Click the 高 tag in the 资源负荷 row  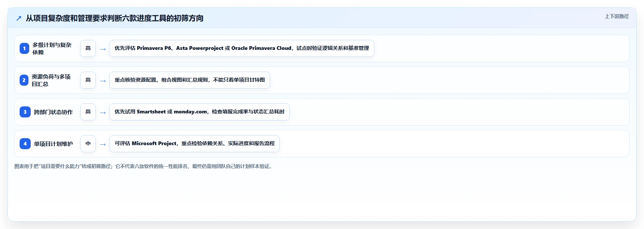[x=88, y=80]
